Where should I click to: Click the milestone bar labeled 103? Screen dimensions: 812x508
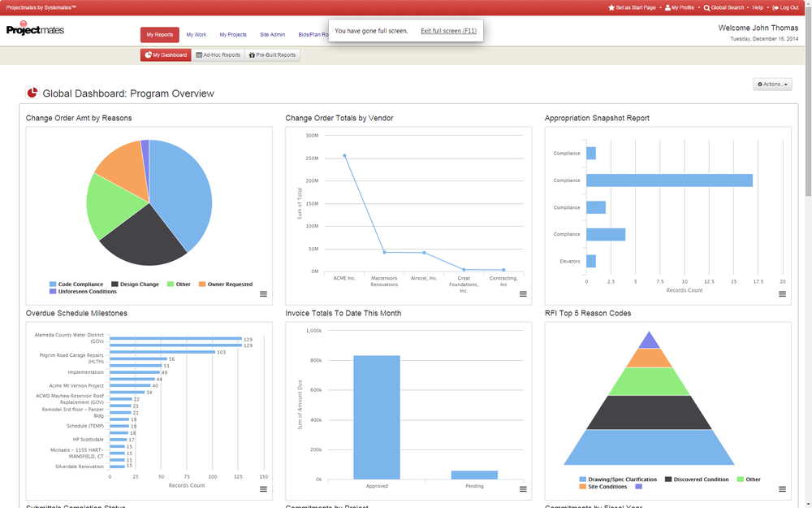click(162, 352)
